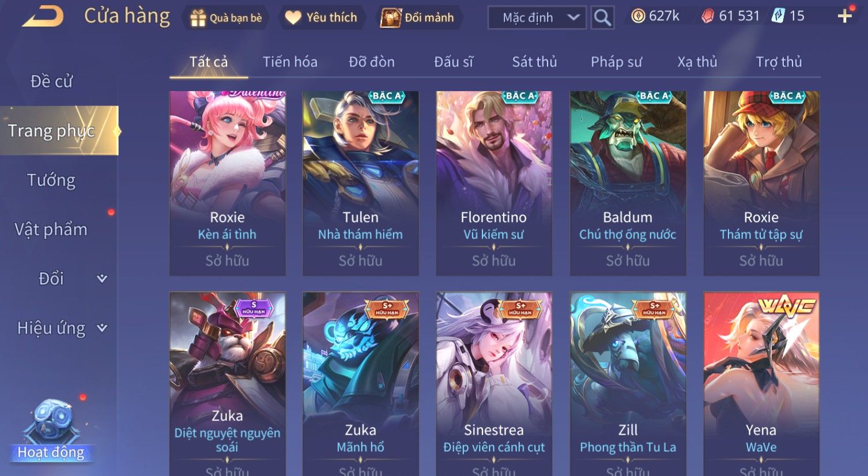Click the gold coin balance icon
868x476 pixels.
pyautogui.click(x=638, y=16)
